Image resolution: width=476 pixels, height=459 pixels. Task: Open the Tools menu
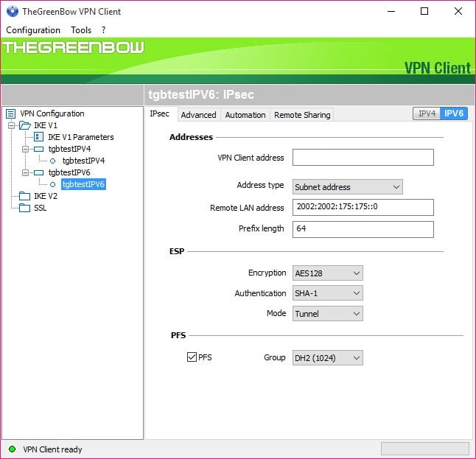(81, 30)
